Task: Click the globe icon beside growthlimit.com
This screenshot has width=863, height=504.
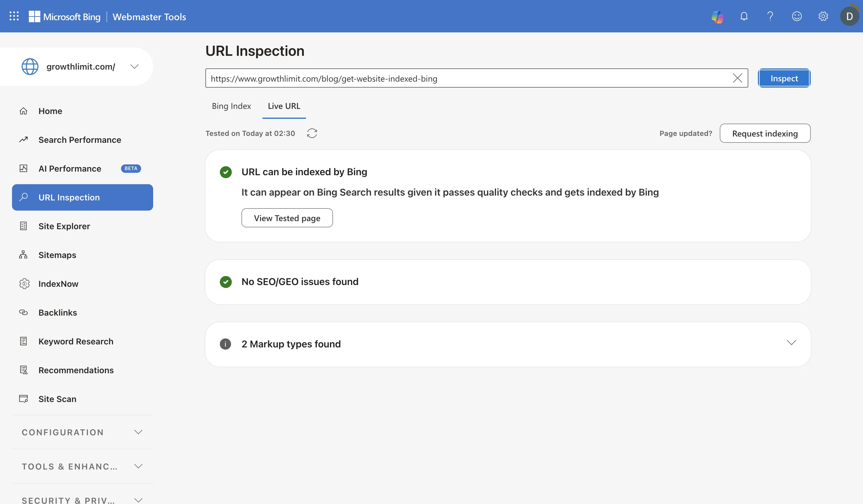Action: 30,66
